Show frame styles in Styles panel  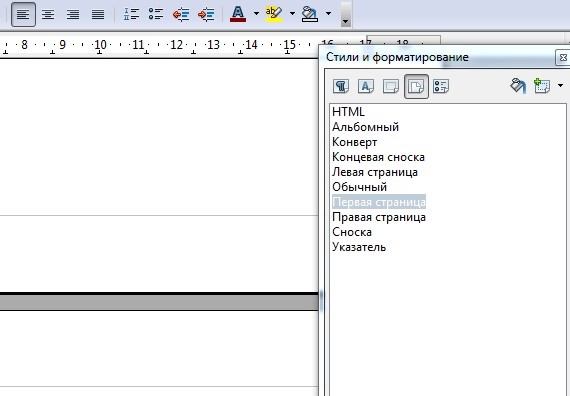point(391,87)
